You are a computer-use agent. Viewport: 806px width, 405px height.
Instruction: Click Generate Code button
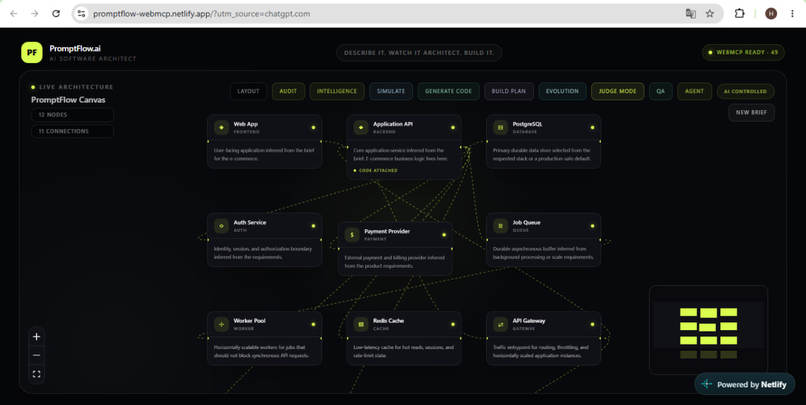(448, 91)
